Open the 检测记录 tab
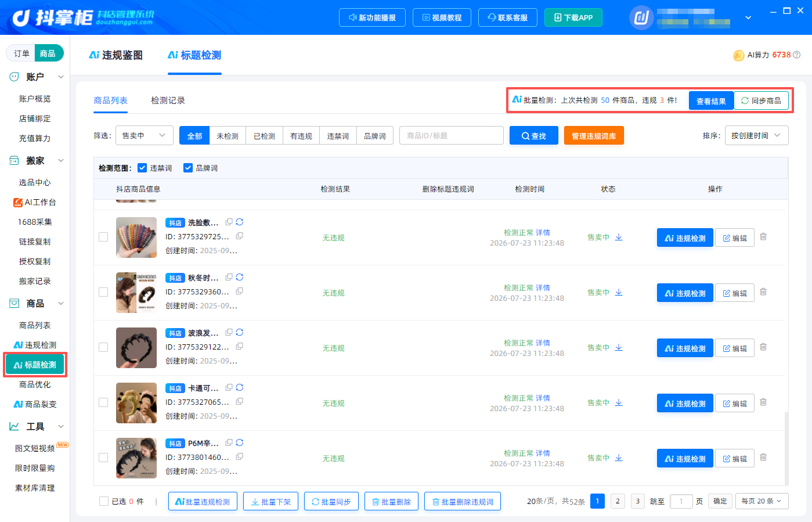Screen dimensions: 812x522 pyautogui.click(x=168, y=100)
